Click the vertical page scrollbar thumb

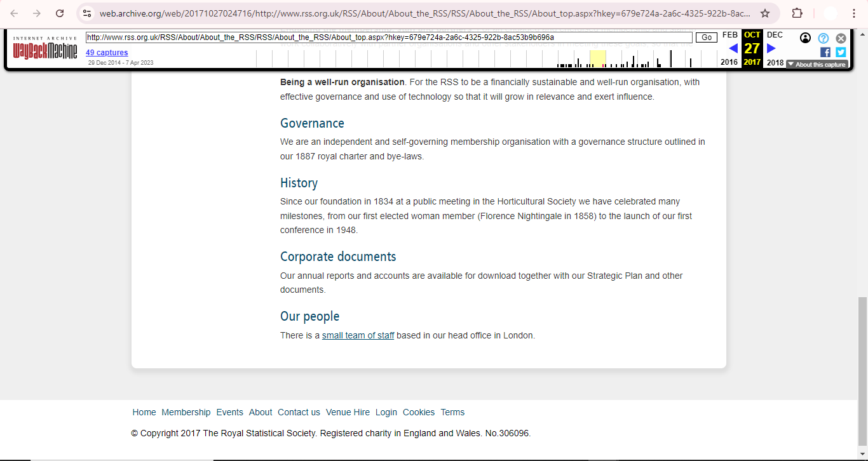point(862,371)
